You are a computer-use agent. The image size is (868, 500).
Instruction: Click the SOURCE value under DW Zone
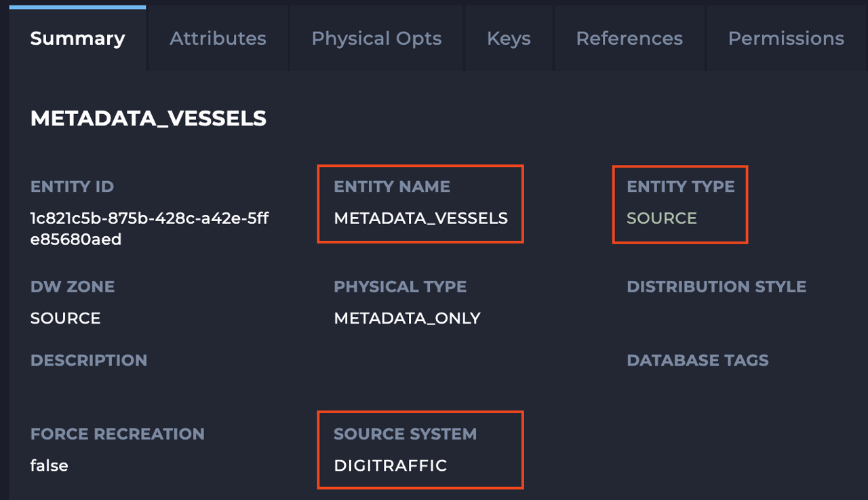tap(66, 318)
